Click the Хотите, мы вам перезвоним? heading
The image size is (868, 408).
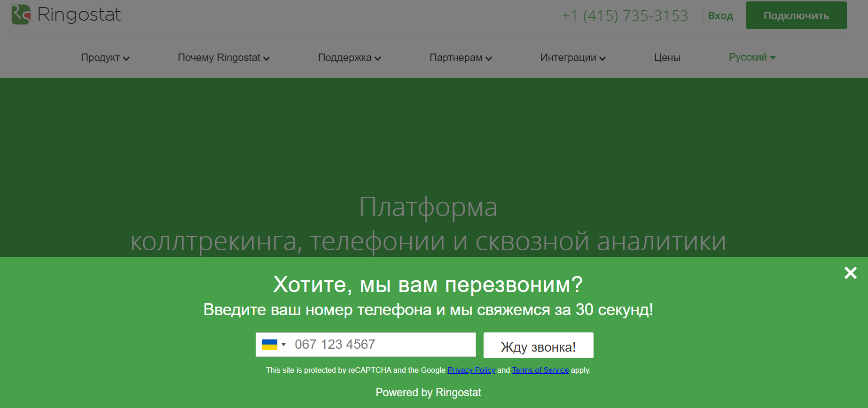coord(428,285)
